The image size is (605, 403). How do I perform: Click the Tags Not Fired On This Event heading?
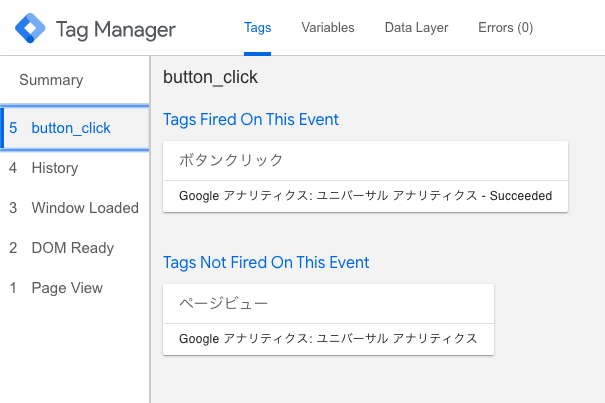click(266, 262)
